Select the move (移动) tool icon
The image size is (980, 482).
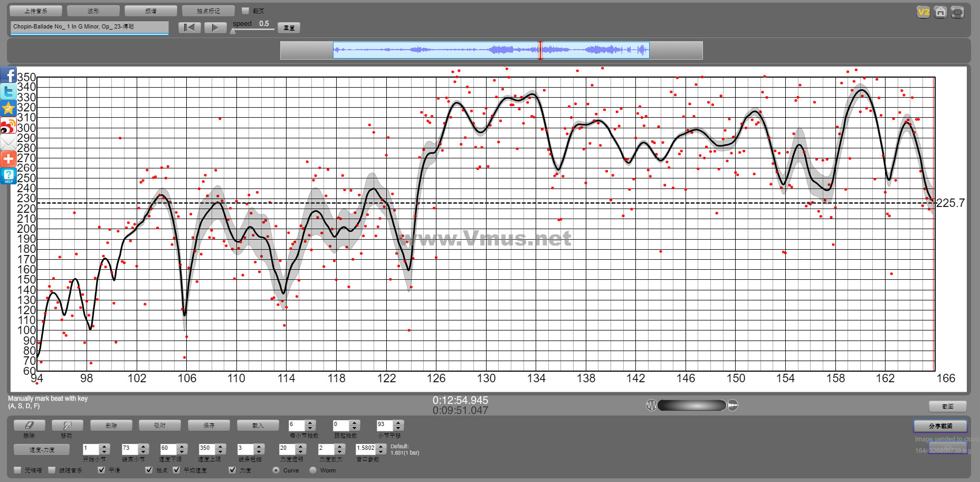66,425
